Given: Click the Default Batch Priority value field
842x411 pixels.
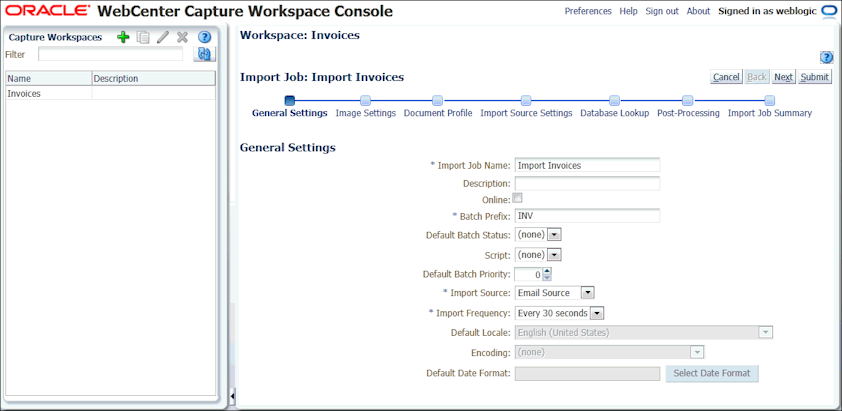Looking at the screenshot, I should pyautogui.click(x=528, y=274).
